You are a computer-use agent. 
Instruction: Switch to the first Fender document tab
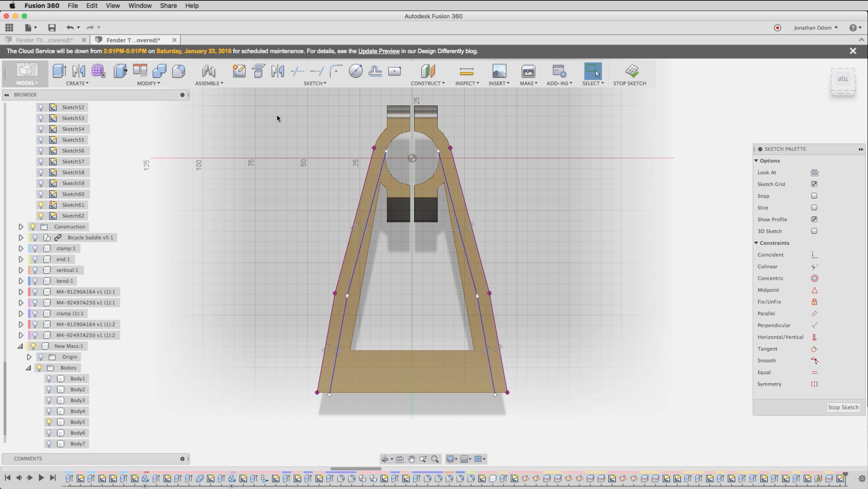pos(44,40)
